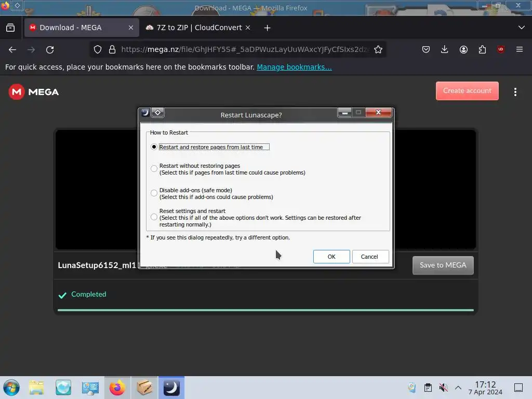Open Save to Pocket icon
Image resolution: width=532 pixels, height=399 pixels.
pyautogui.click(x=426, y=49)
